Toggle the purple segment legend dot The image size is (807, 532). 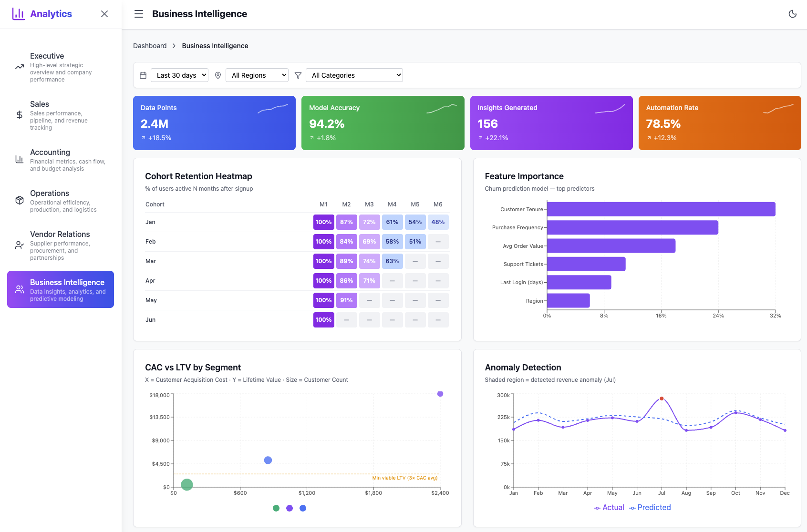point(290,508)
